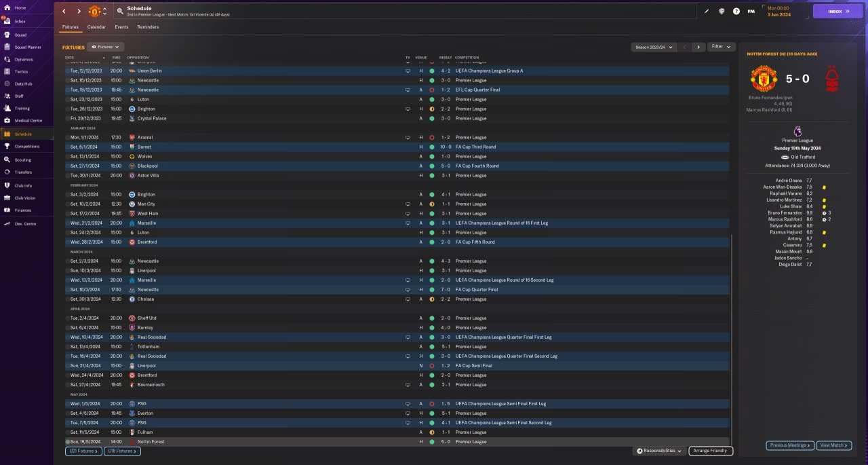
Task: Go to next season arrow
Action: 698,47
